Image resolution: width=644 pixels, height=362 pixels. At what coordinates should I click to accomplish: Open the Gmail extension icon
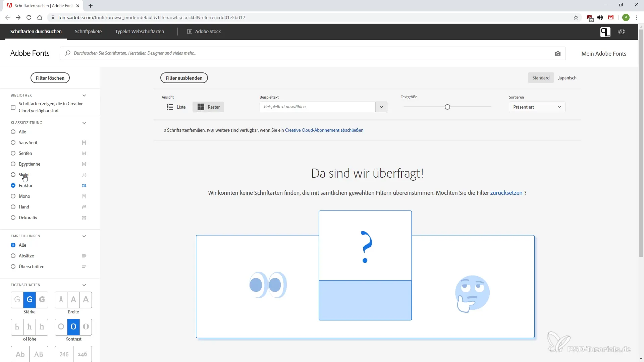pos(611,17)
